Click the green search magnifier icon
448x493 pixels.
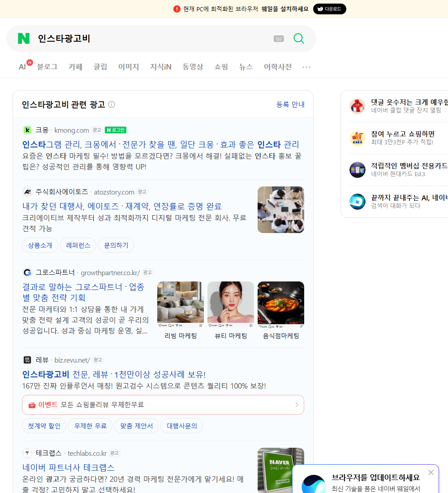299,39
